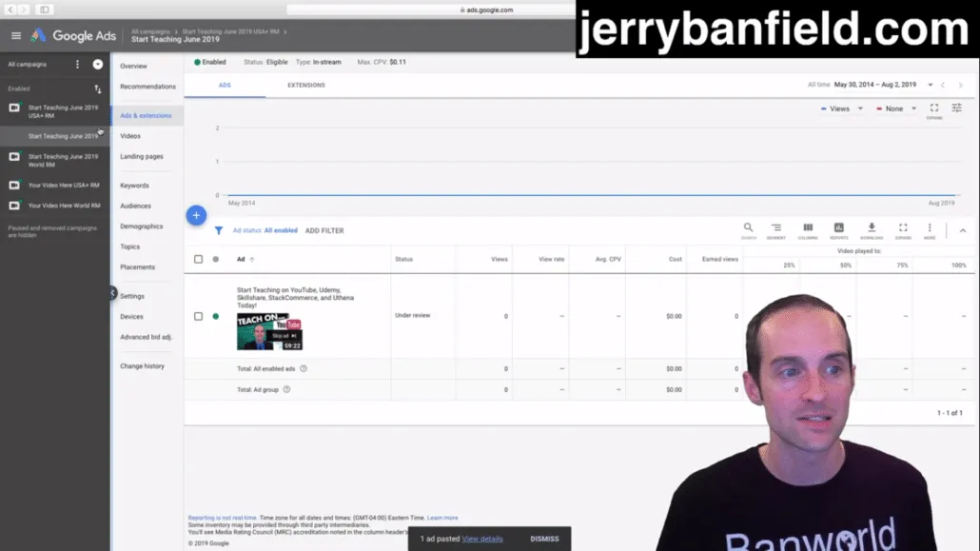
Task: Open Placements page
Action: coord(138,267)
